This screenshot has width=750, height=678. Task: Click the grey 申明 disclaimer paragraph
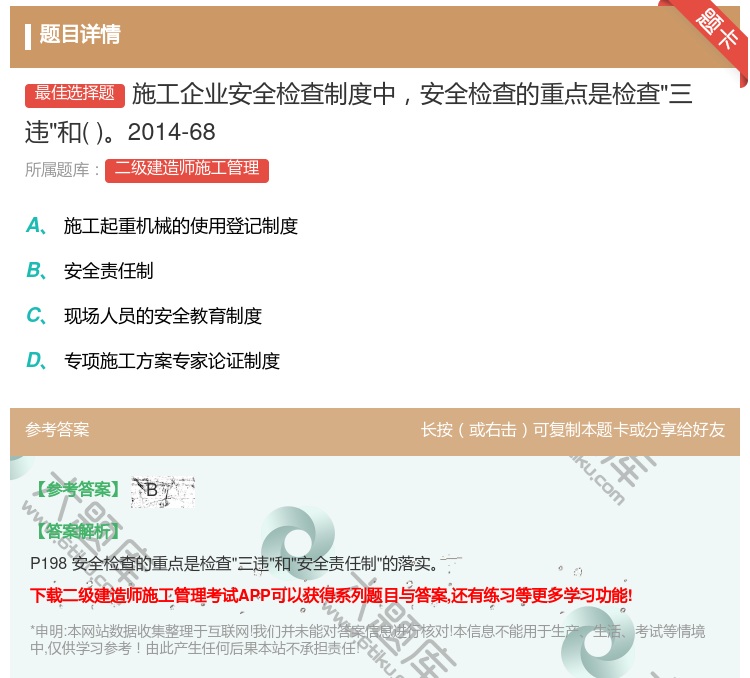(367, 640)
